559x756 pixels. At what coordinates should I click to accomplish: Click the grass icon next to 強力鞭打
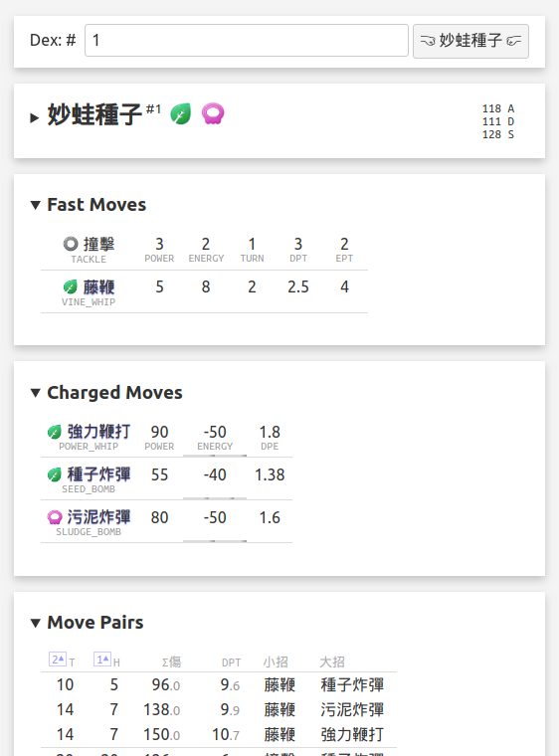click(x=55, y=432)
